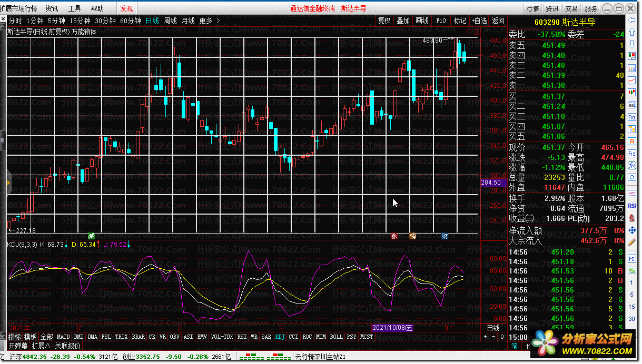Image resolution: width=642 pixels, height=364 pixels.
Task: Expand the left side panel arrow
Action: click(x=9, y=183)
